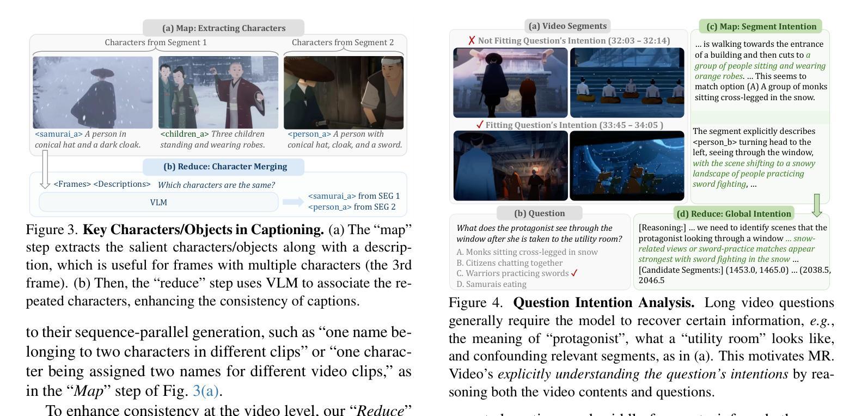The height and width of the screenshot is (416, 868).
Task: Click 'Key Characters/Objects in Captioning.' heading
Action: (x=203, y=229)
